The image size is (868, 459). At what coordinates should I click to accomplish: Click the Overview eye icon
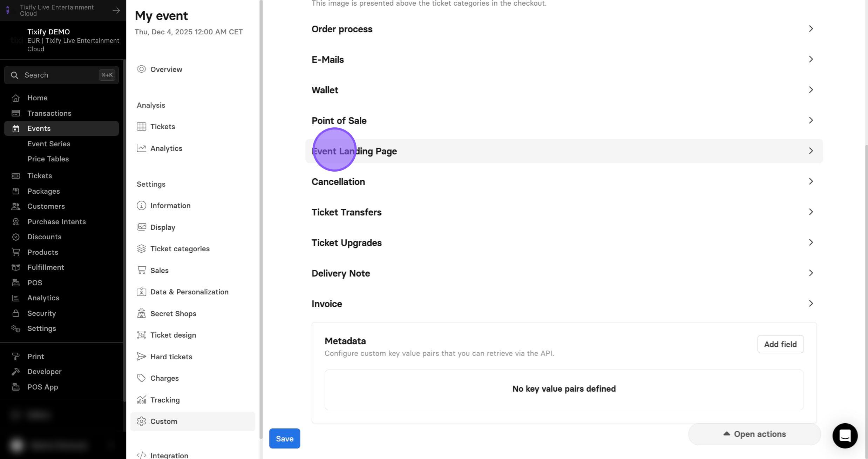click(x=141, y=69)
